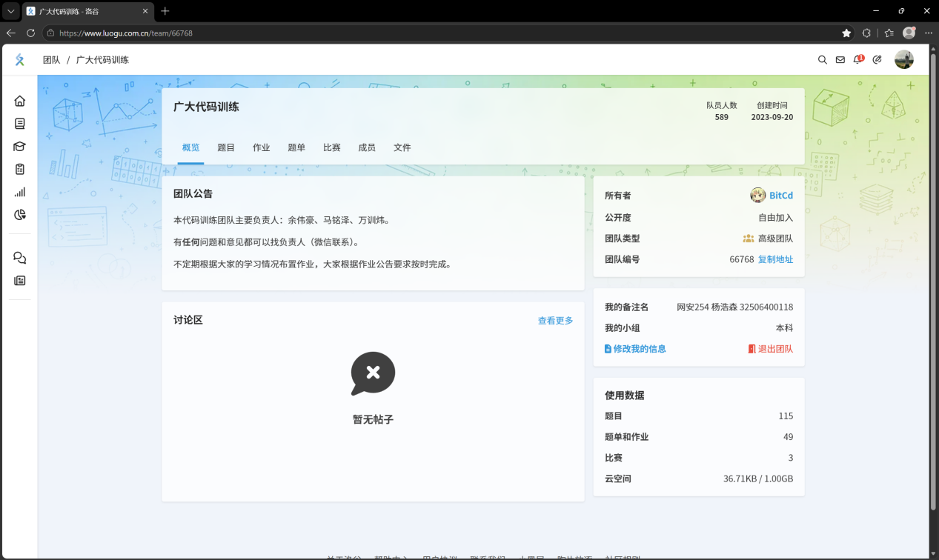Open the discussion bubbles sidebar icon

[x=20, y=258]
